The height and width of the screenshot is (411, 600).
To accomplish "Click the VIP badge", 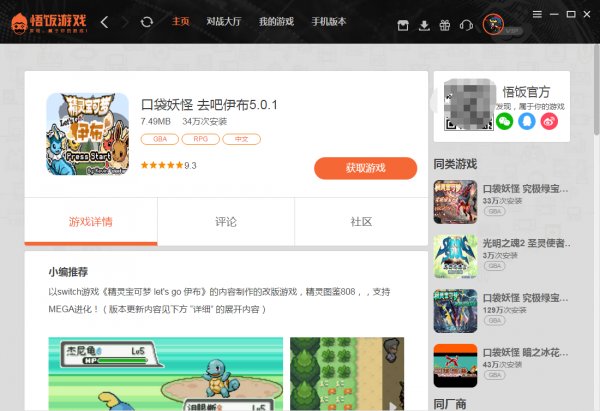I will [513, 31].
